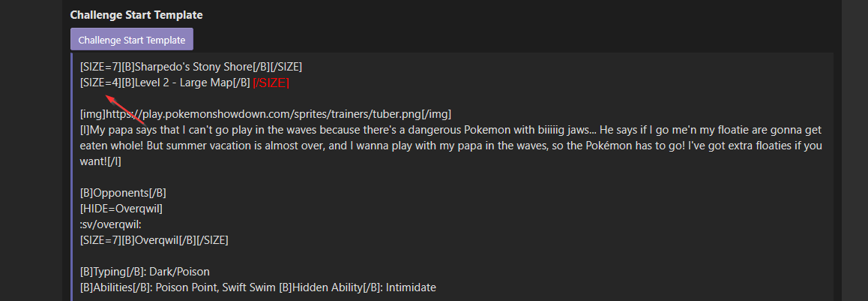Viewport: 868px width, 301px height.
Task: Click the purple Challenge Start Template button
Action: tap(132, 40)
